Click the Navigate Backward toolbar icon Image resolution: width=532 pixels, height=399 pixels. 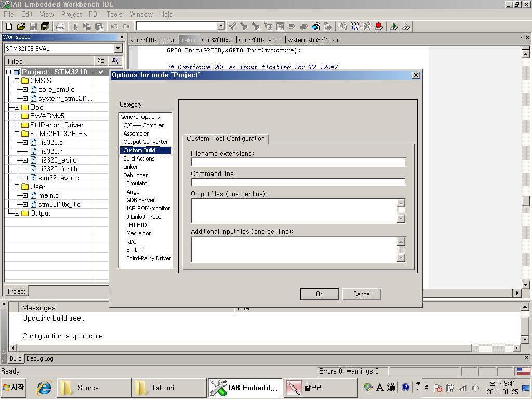pos(316,26)
